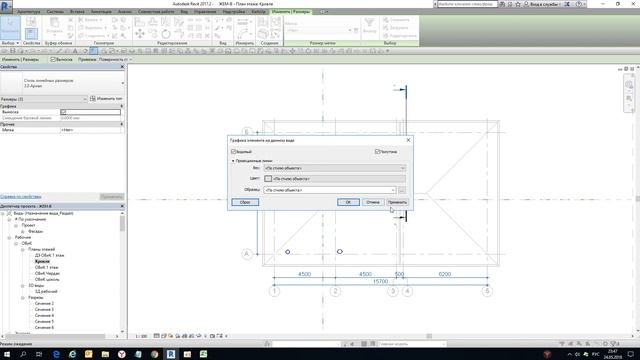The height and width of the screenshot is (360, 640).
Task: Switch to the Системы ribbon tab
Action: (x=55, y=12)
